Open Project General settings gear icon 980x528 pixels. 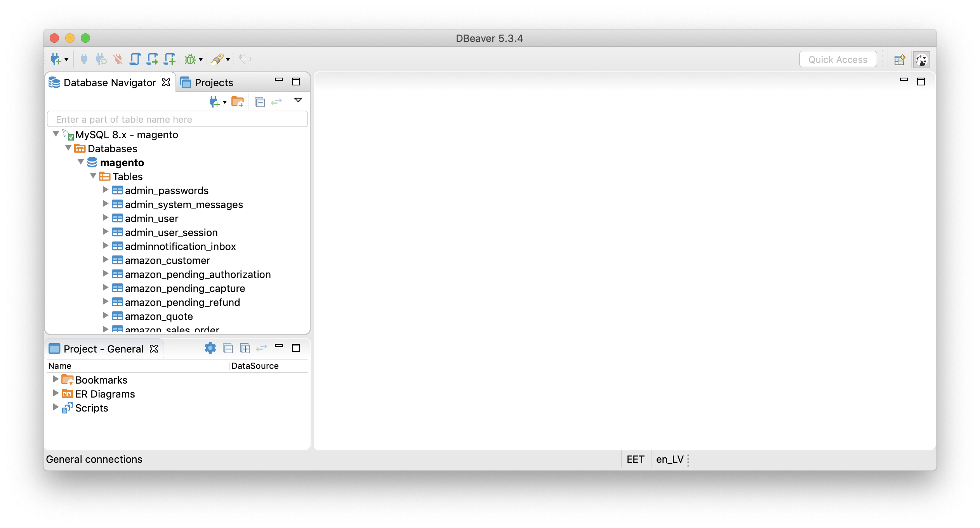tap(210, 348)
